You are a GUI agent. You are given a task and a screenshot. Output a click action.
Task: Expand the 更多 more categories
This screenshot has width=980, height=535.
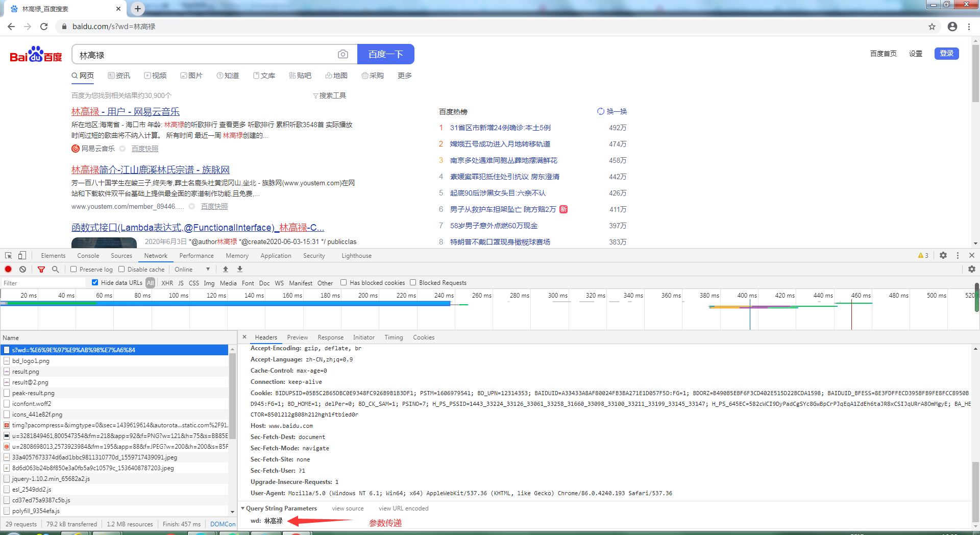coord(405,76)
